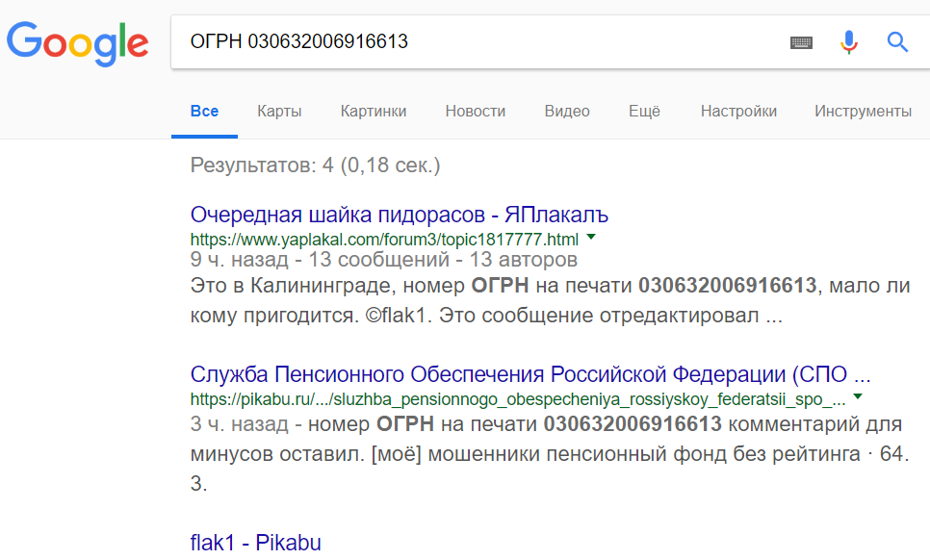Viewport: 930px width, 560px height.
Task: Click the yaplakal.com green URL
Action: [x=384, y=240]
